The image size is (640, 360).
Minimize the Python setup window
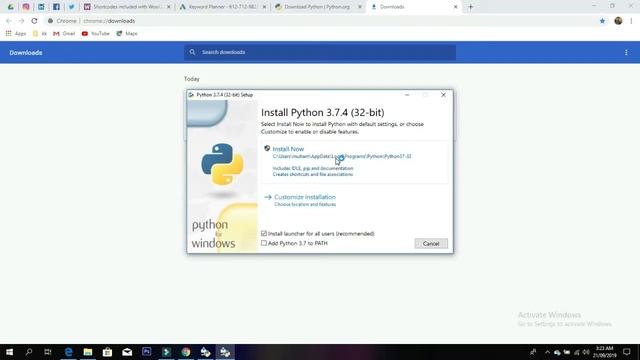[x=407, y=95]
